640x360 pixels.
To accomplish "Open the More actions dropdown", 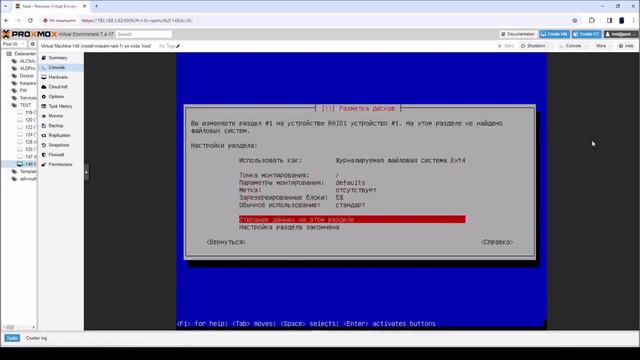I will (603, 46).
